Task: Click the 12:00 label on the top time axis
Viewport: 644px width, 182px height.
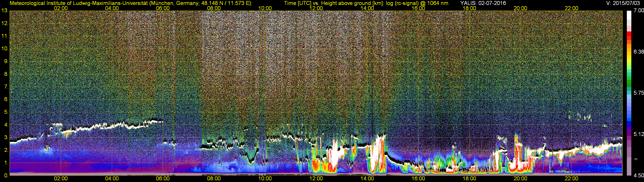Action: [316, 8]
